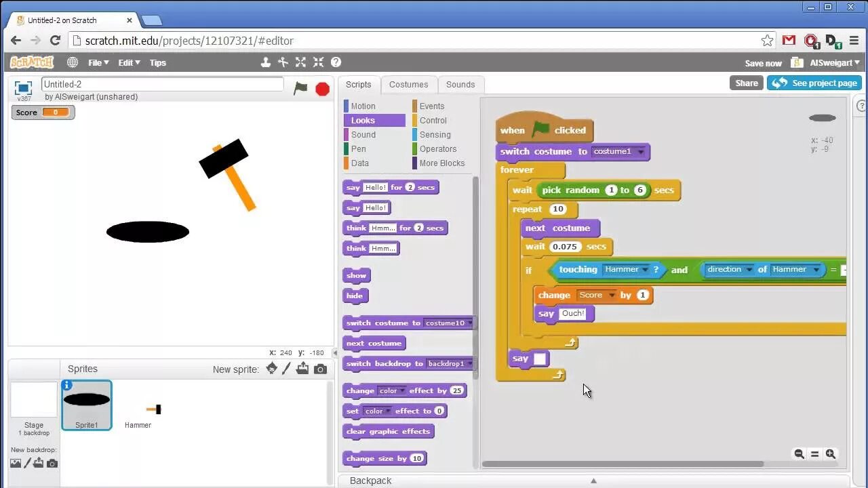
Task: Open See project page
Action: pos(814,83)
